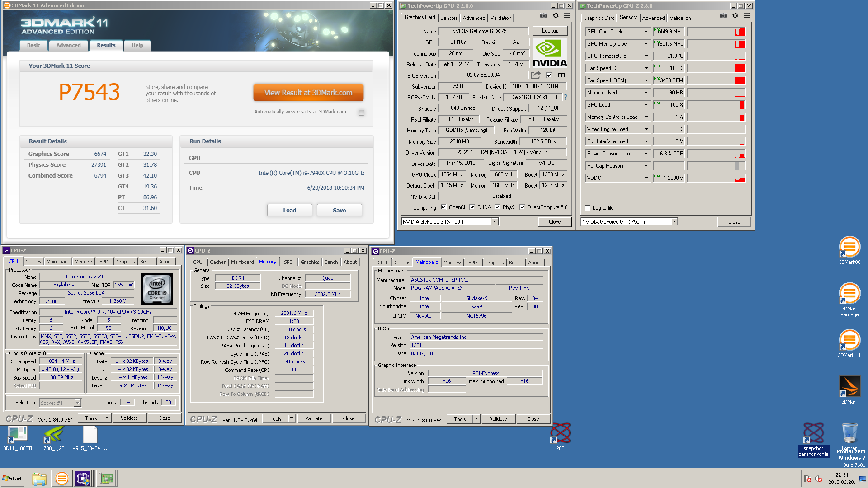868x488 pixels.
Task: Click the Load button in Run Details
Action: [289, 210]
